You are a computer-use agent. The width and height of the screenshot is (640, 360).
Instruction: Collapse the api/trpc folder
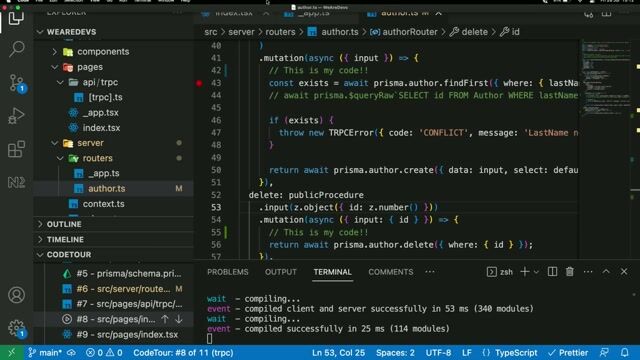click(x=60, y=82)
